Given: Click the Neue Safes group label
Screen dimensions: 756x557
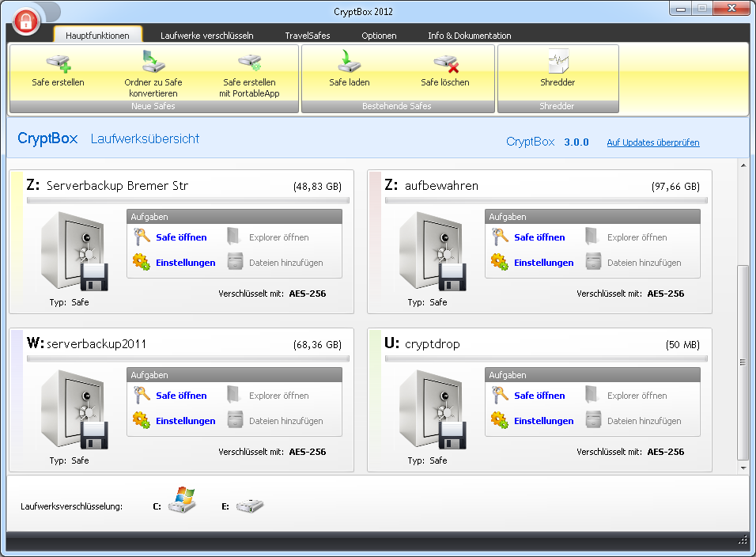Looking at the screenshot, I should [x=153, y=106].
